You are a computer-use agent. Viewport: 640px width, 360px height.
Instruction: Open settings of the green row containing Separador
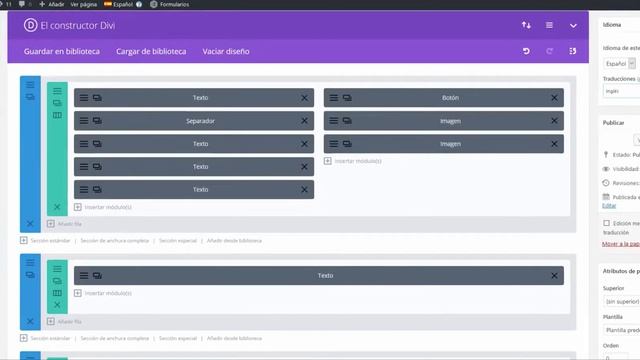(x=57, y=91)
